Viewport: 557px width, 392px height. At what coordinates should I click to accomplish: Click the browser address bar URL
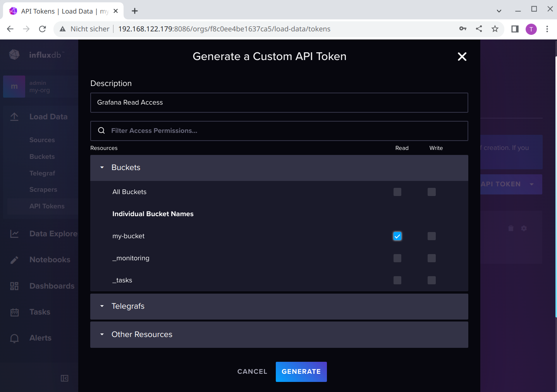pyautogui.click(x=224, y=29)
